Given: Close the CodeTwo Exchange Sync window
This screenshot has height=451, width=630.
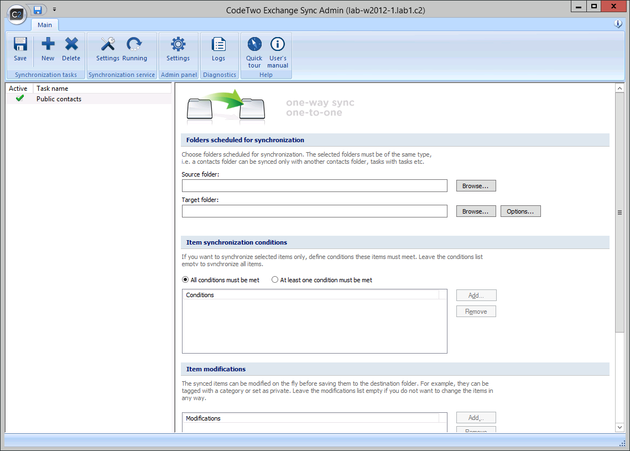Looking at the screenshot, I should tap(614, 6).
